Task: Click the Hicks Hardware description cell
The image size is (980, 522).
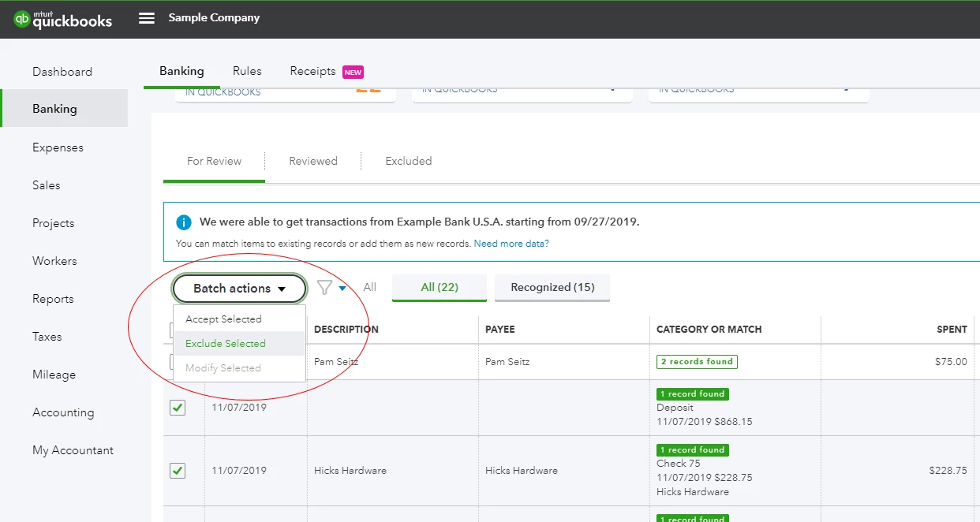Action: click(x=350, y=471)
